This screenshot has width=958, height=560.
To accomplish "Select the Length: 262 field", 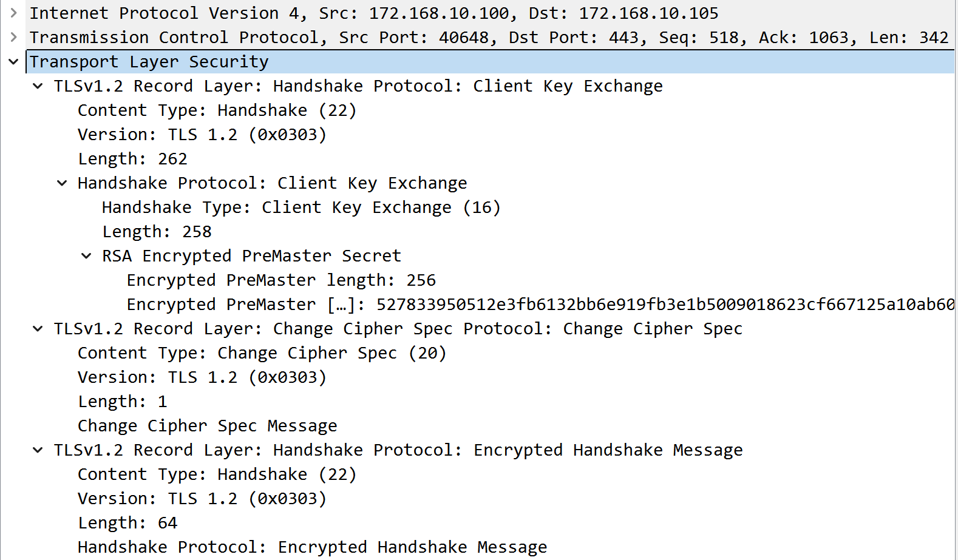I will coord(132,159).
